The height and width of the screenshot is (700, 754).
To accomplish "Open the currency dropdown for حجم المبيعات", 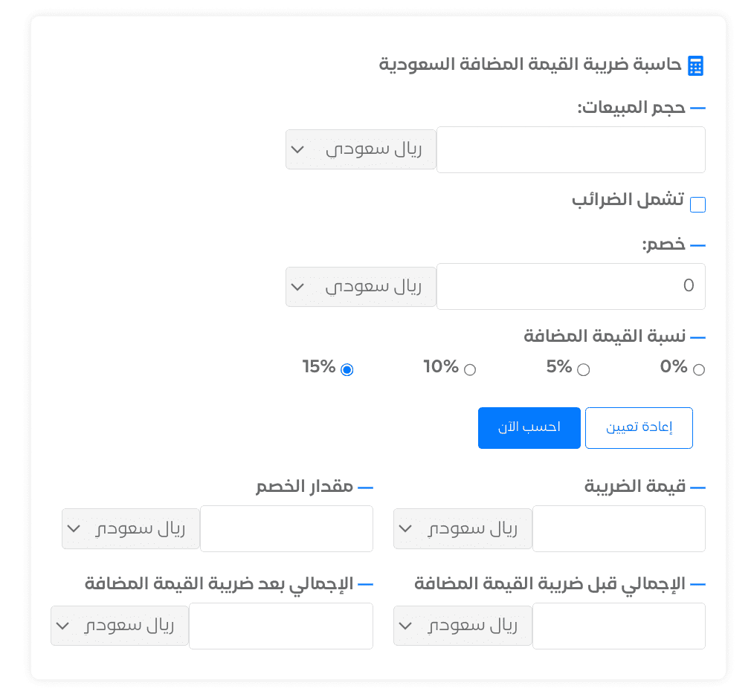I will (361, 149).
